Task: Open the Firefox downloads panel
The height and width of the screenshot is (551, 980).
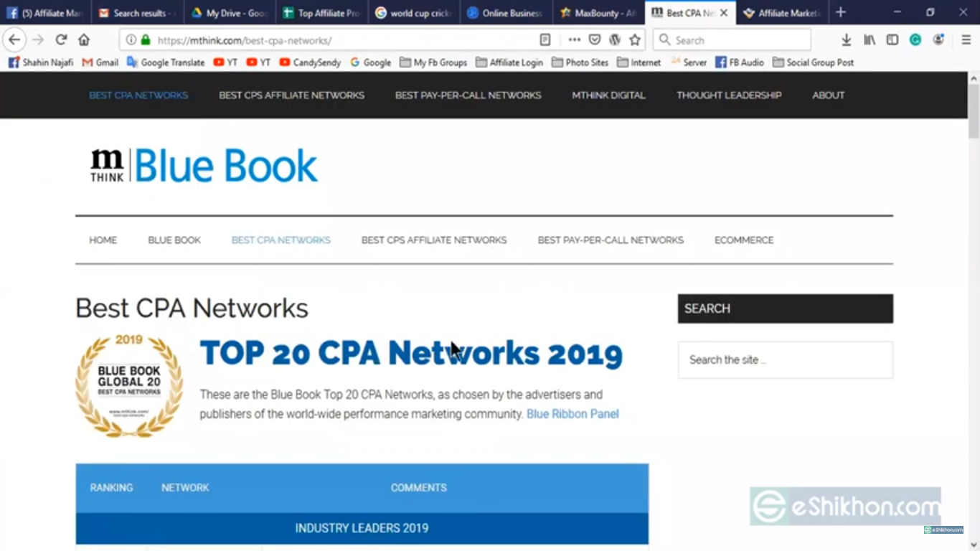Action: pos(847,39)
